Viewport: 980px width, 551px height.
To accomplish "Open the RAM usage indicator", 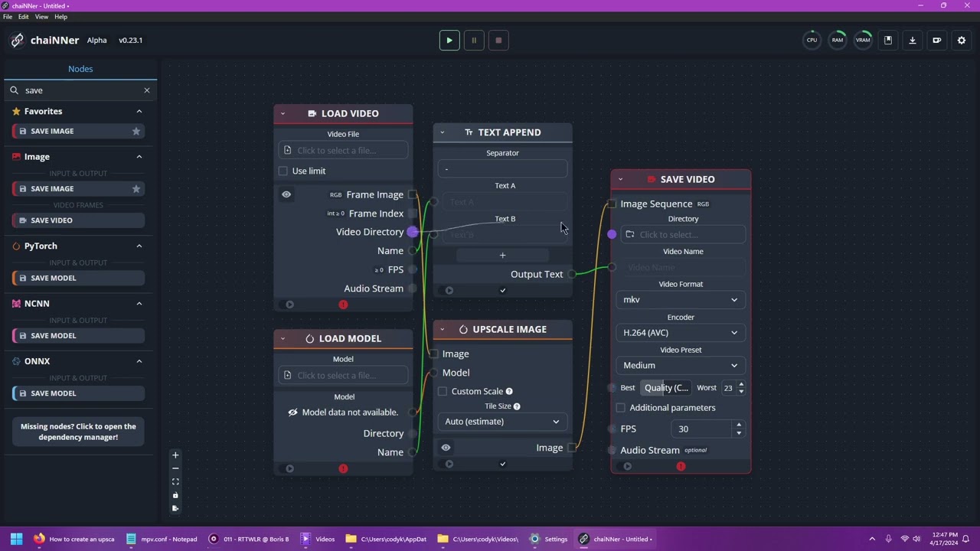I will click(838, 40).
